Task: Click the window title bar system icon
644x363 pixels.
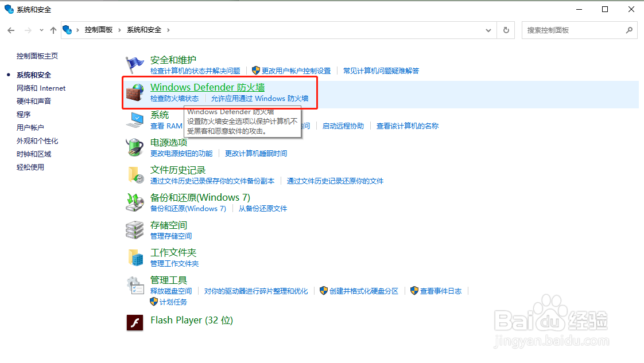Action: (x=9, y=9)
